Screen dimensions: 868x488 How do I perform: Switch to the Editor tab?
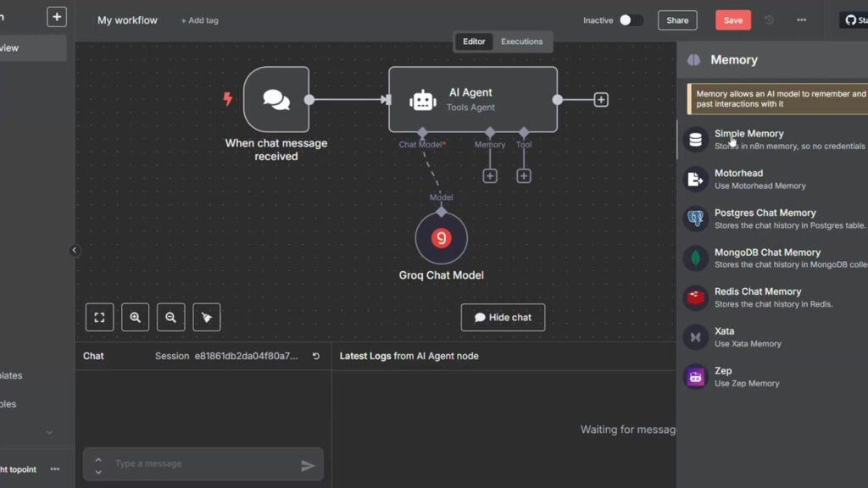[474, 42]
